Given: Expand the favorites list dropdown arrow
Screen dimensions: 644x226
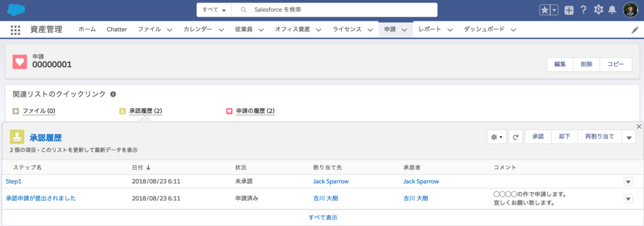Looking at the screenshot, I should [554, 10].
